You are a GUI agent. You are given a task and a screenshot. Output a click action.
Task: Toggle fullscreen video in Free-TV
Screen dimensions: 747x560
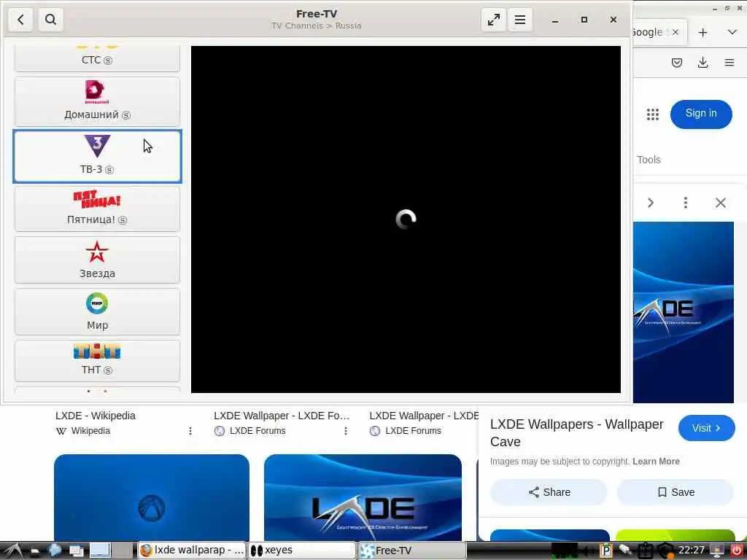point(494,20)
